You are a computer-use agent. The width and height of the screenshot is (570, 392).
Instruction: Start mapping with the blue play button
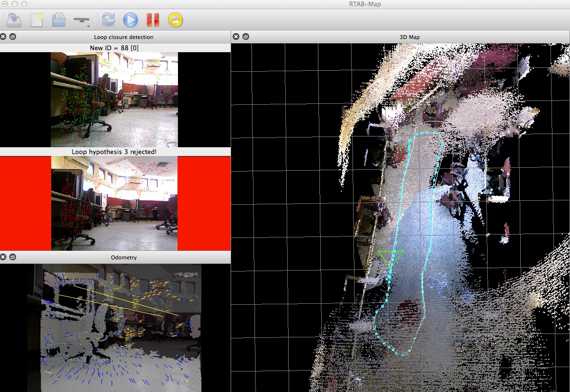(130, 20)
